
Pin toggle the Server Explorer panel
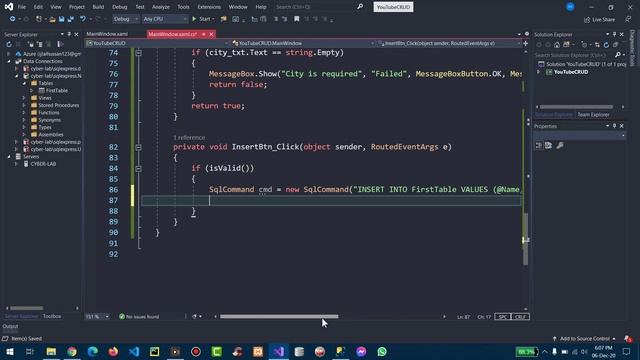[69, 34]
